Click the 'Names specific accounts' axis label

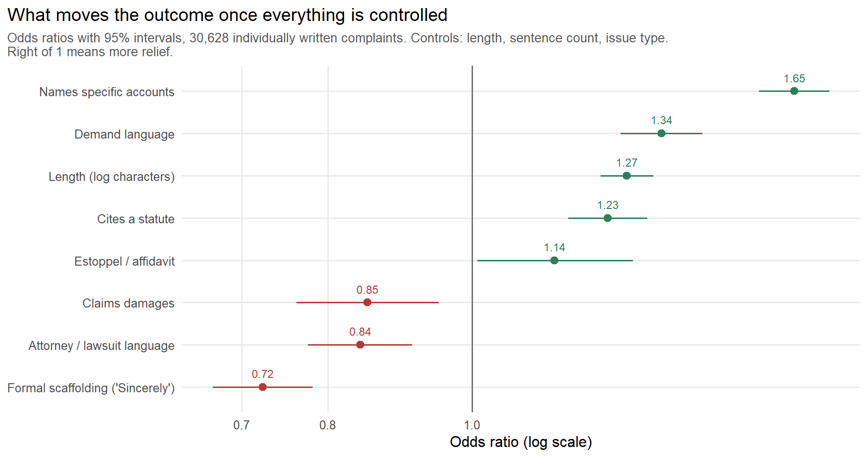tap(107, 92)
